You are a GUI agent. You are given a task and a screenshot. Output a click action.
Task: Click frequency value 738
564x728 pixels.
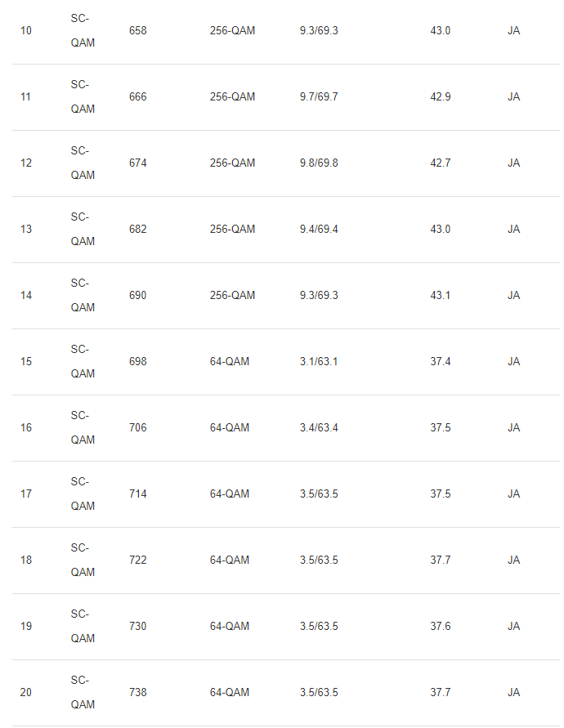138,693
